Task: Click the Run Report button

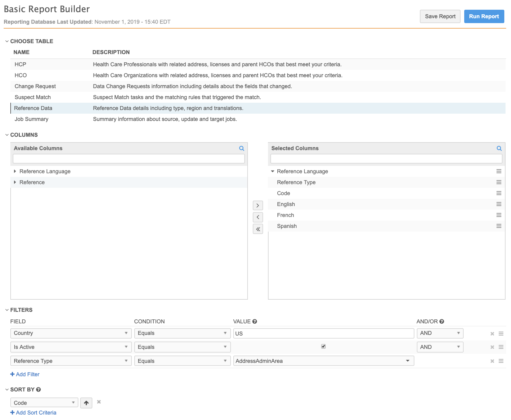Action: point(484,16)
